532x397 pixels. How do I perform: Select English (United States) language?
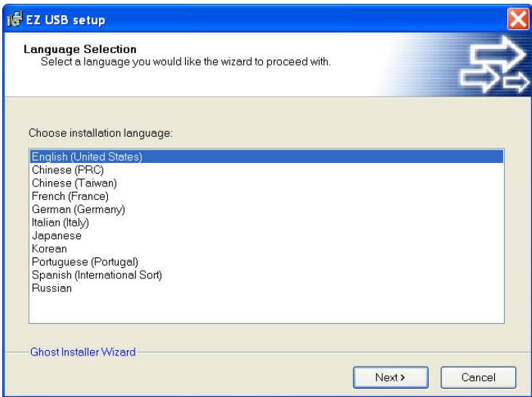point(267,156)
